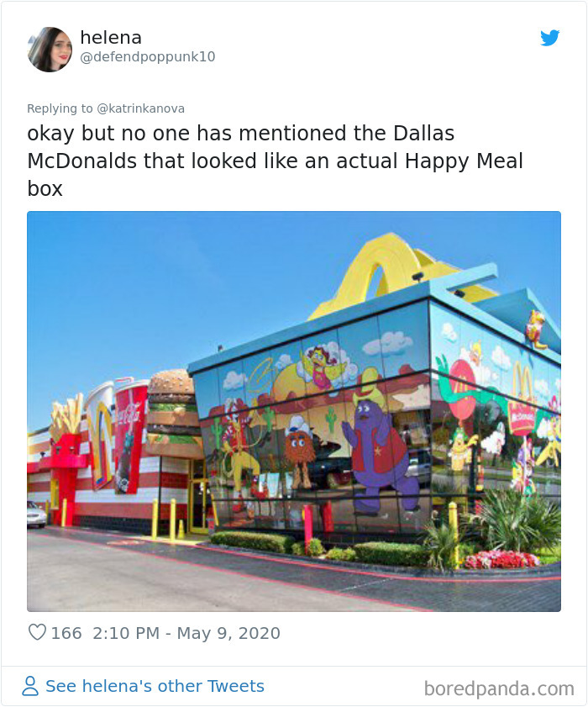Click the tweet text about Dallas McDonalds
The width and height of the screenshot is (588, 707).
coord(276,160)
